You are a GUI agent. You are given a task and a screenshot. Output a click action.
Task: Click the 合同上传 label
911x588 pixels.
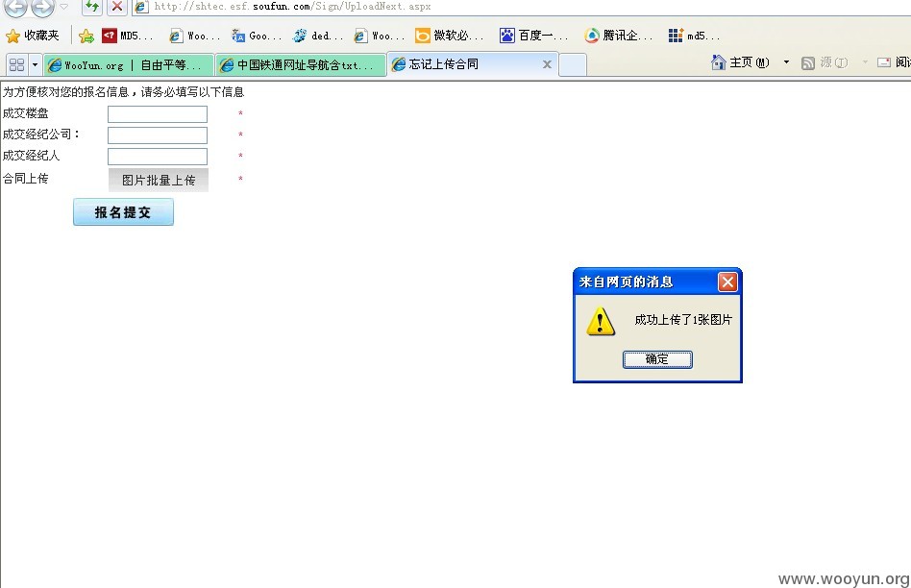[x=26, y=179]
